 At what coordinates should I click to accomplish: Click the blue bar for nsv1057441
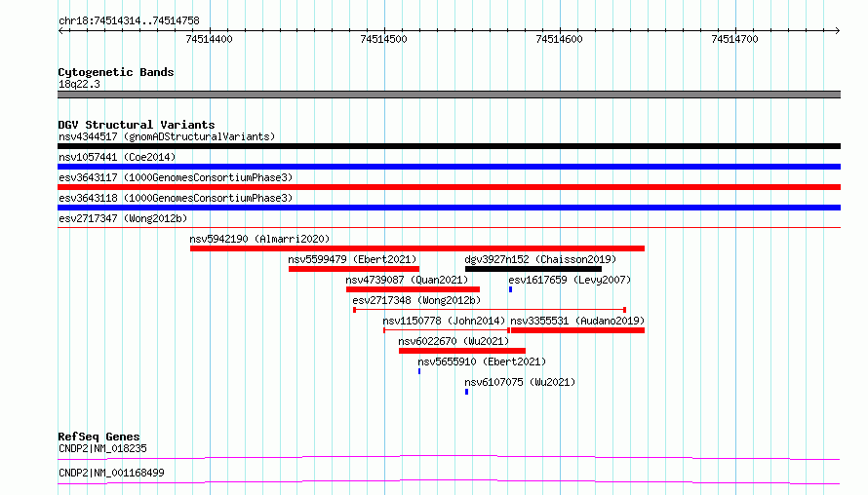coord(449,167)
